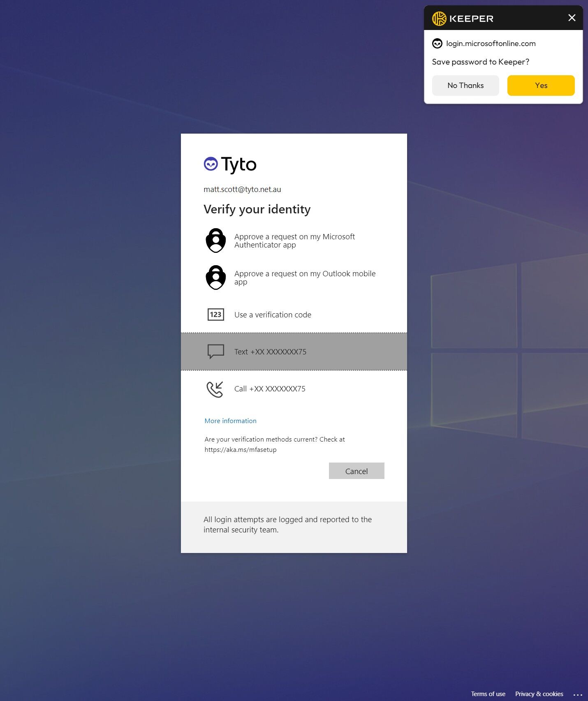Open the Terms of use link
This screenshot has height=701, width=588.
488,694
